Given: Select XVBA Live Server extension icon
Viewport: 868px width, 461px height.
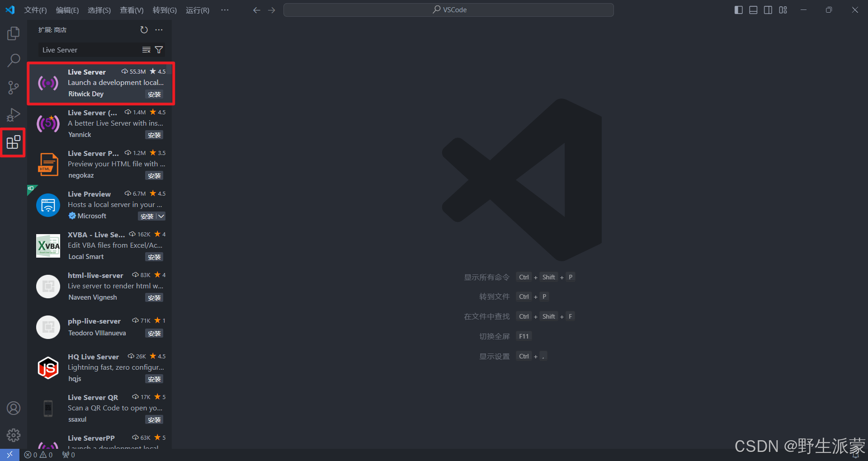Looking at the screenshot, I should [x=48, y=246].
